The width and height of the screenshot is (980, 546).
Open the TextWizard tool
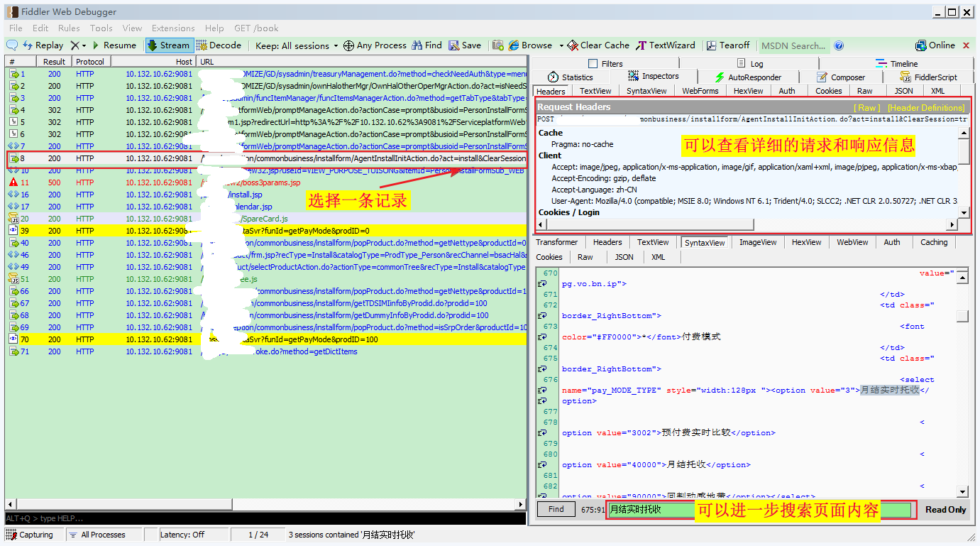pos(666,45)
